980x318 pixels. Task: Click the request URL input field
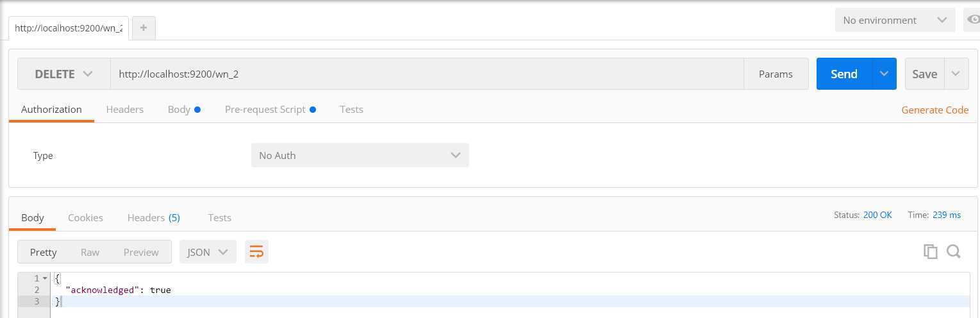427,74
